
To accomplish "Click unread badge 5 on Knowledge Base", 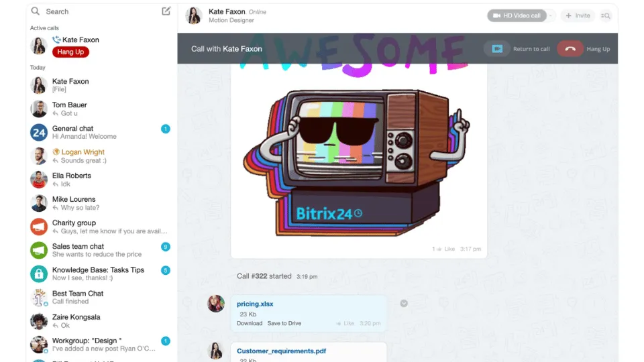I will click(166, 270).
